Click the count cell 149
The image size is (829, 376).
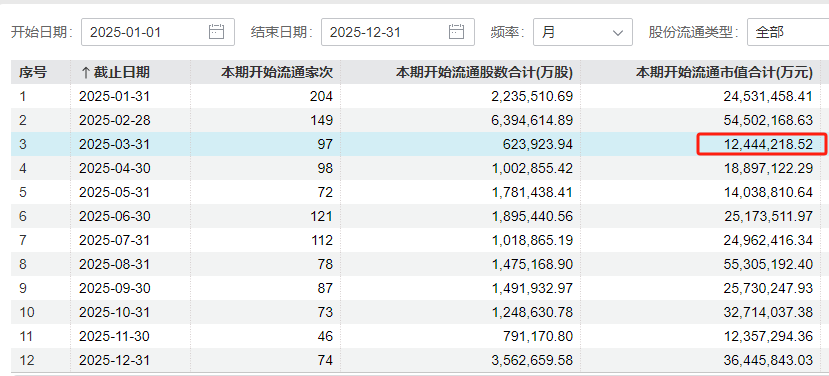[x=321, y=120]
